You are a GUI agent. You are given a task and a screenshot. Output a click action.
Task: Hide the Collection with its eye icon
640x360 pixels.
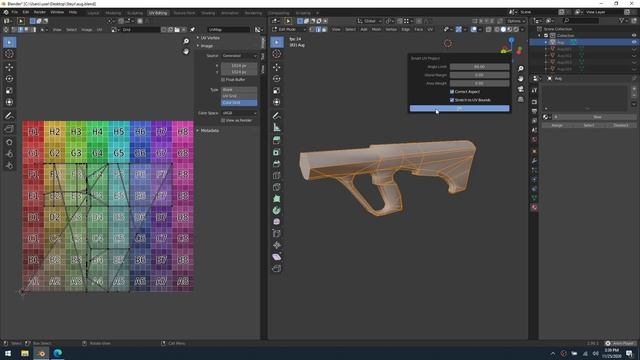click(634, 36)
